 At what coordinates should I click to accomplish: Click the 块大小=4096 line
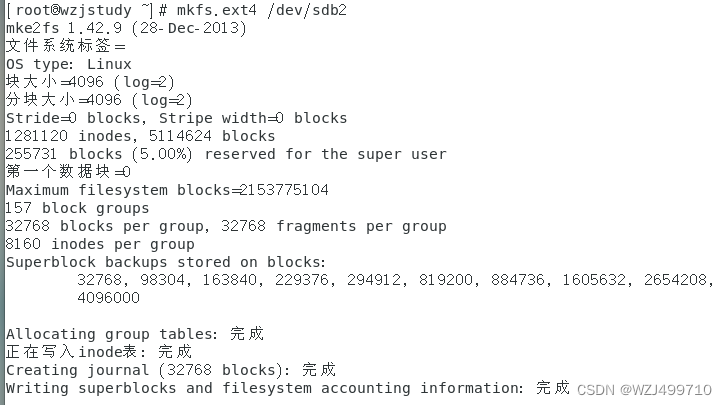[x=90, y=82]
